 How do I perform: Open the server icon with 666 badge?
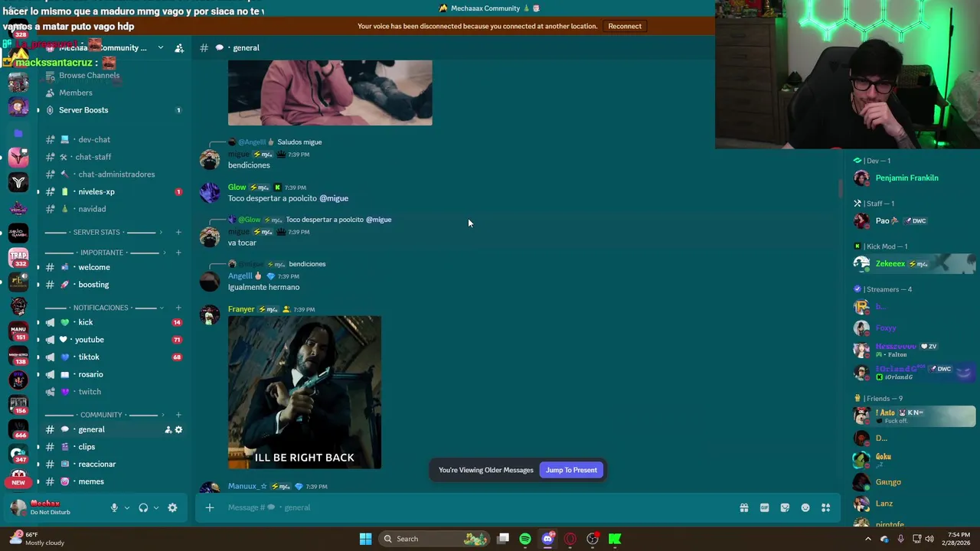tap(18, 429)
